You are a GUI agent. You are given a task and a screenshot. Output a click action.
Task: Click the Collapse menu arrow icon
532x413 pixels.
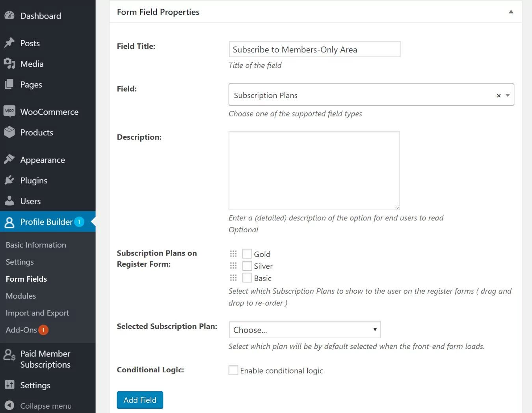coord(9,405)
